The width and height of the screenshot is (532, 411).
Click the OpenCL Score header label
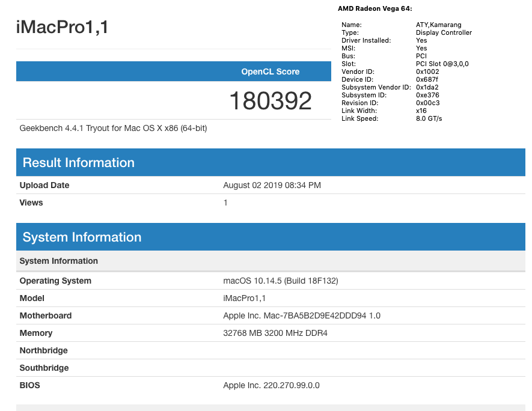click(271, 72)
